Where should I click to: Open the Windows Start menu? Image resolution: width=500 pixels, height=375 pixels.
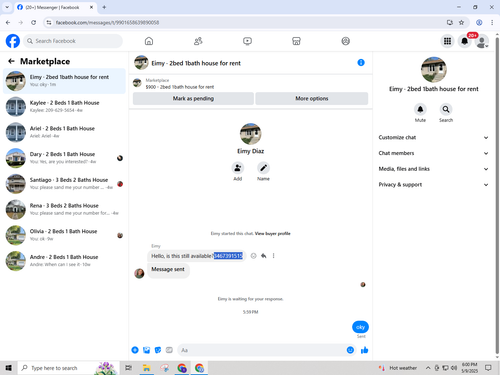click(8, 368)
